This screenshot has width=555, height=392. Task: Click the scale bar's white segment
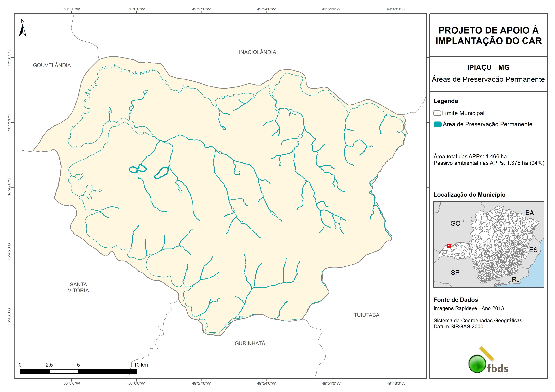click(x=64, y=371)
